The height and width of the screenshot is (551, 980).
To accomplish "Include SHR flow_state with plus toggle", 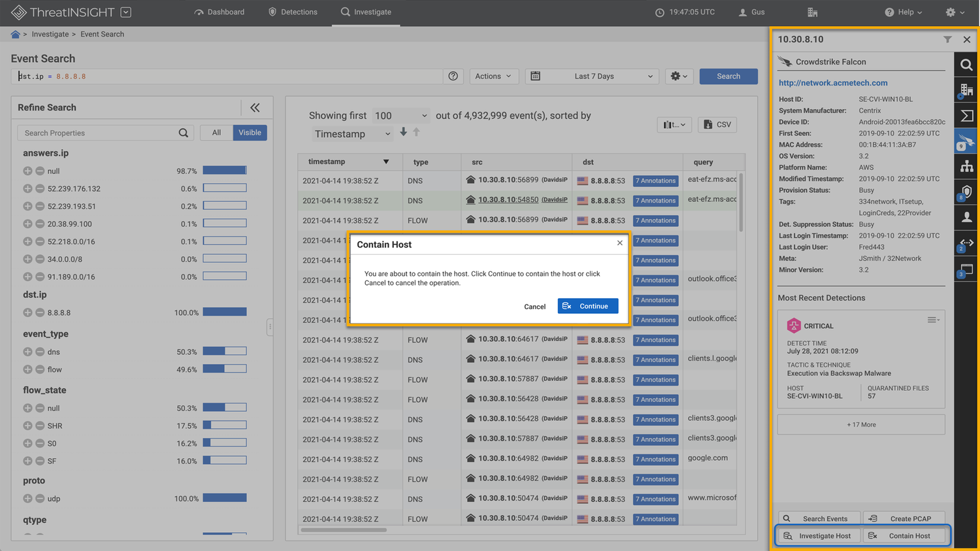I will (27, 426).
